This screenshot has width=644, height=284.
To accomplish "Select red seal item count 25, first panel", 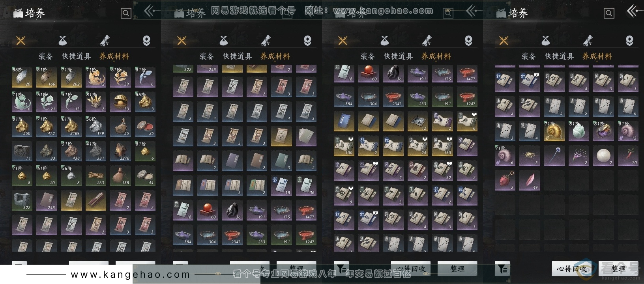I will pos(145,126).
